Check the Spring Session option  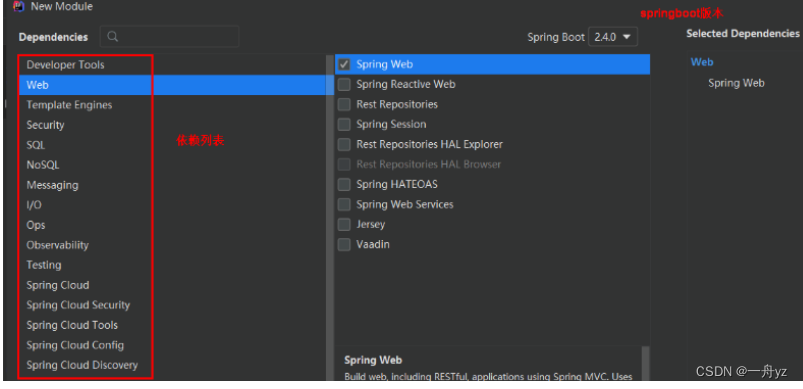point(344,124)
